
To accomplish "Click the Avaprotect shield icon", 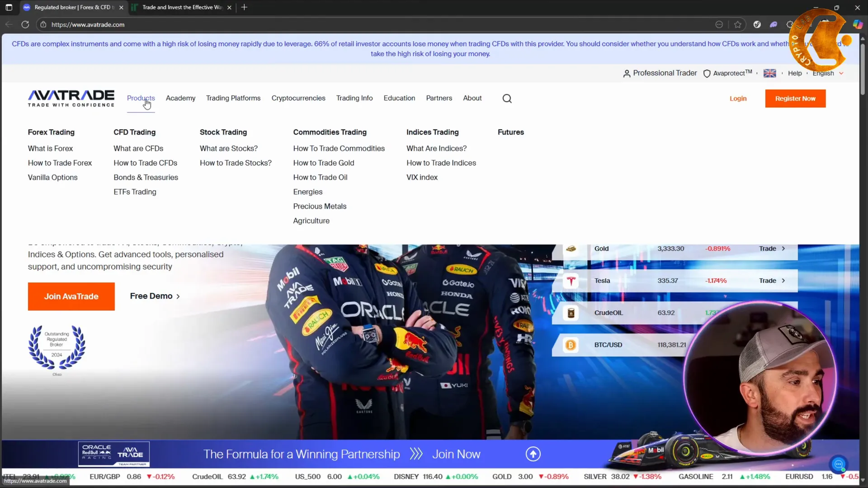I will tap(707, 73).
